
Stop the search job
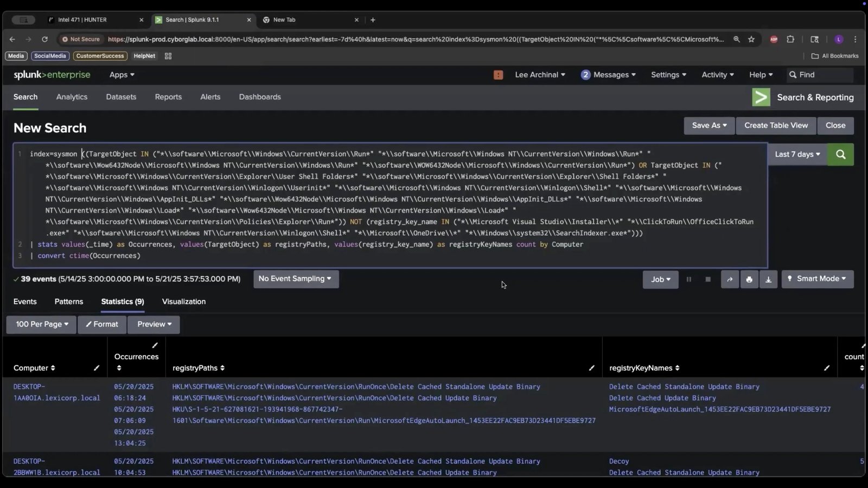[708, 279]
